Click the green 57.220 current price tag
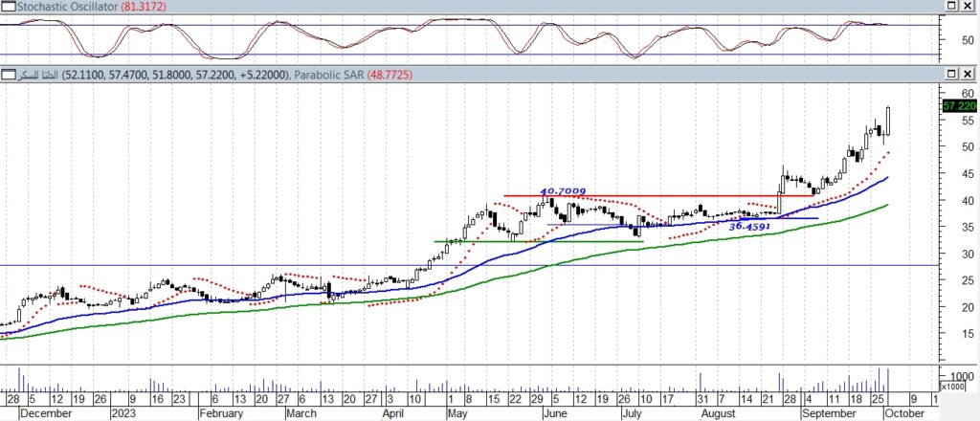This screenshot has height=421, width=980. [959, 106]
